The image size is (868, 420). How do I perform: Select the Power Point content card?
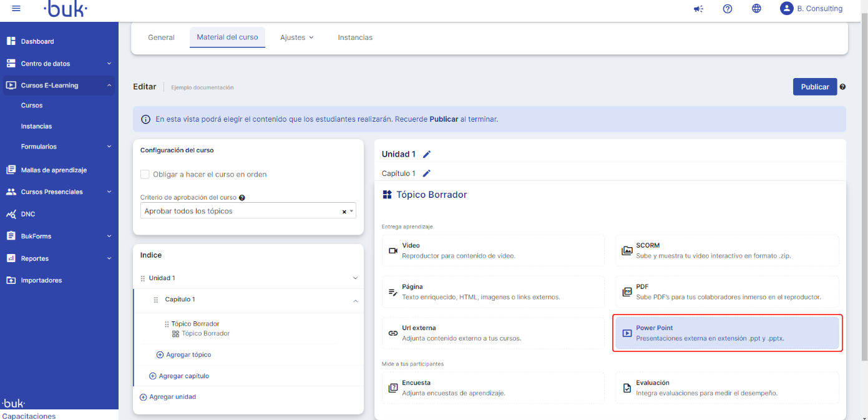pyautogui.click(x=726, y=333)
